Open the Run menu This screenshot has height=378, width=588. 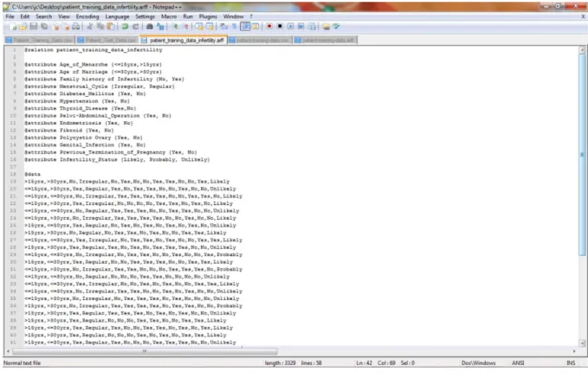pyautogui.click(x=188, y=16)
